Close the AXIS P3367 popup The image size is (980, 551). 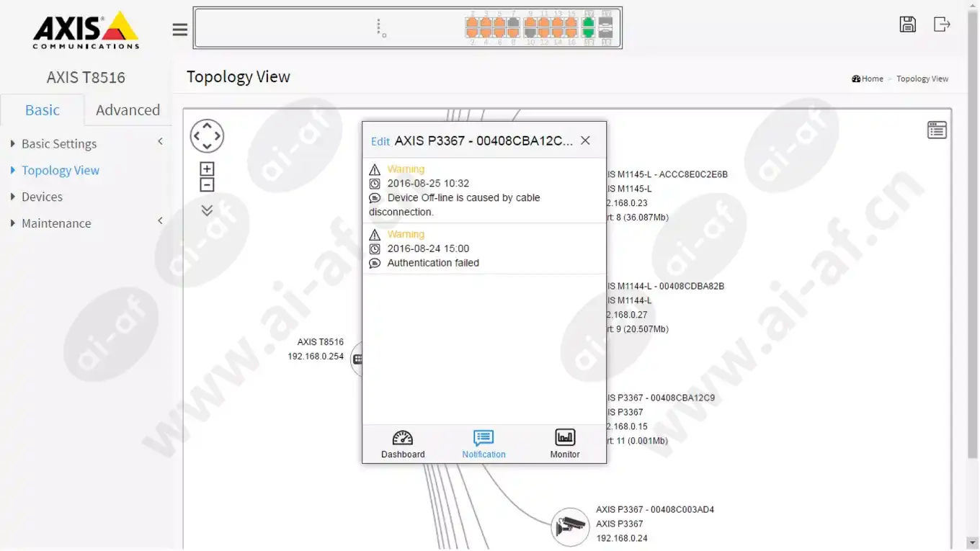tap(585, 140)
